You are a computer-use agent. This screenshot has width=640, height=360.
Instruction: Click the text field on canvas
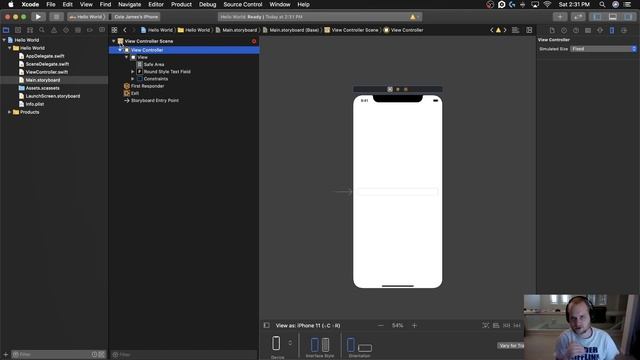coord(398,192)
